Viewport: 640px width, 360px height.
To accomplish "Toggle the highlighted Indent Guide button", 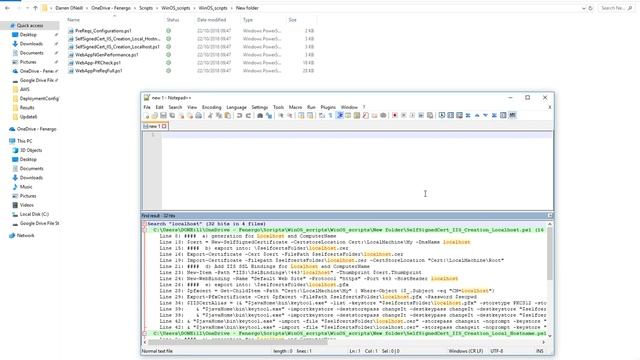I will pos(340,116).
